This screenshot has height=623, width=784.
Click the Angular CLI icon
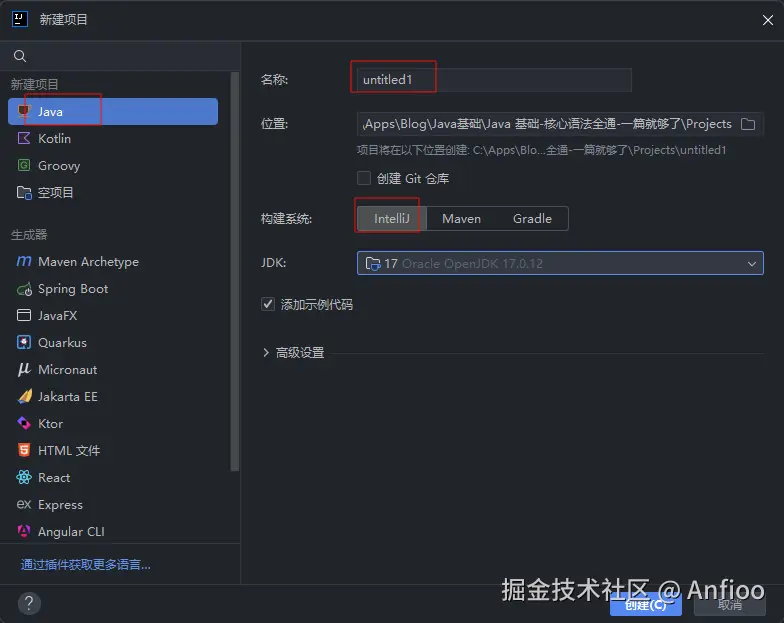(24, 531)
